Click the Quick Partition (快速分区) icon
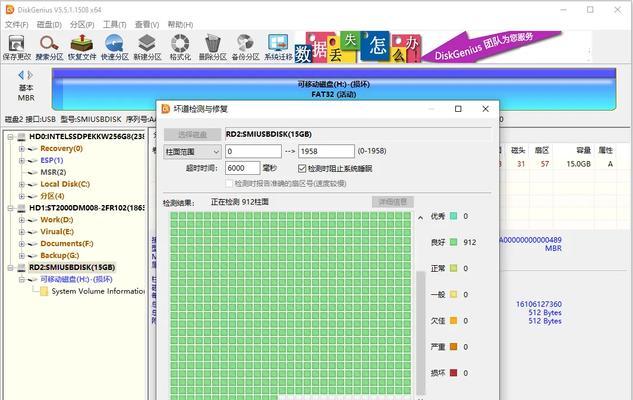Image resolution: width=633 pixels, height=400 pixels. [x=115, y=47]
